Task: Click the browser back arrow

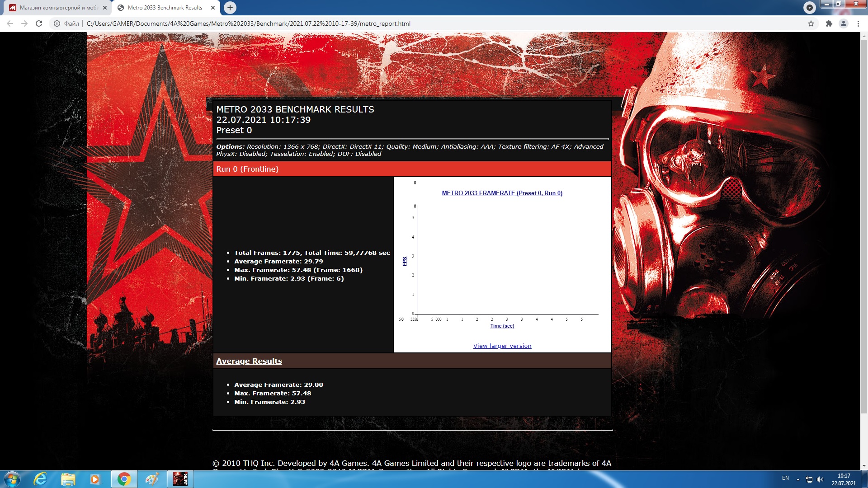Action: tap(10, 23)
